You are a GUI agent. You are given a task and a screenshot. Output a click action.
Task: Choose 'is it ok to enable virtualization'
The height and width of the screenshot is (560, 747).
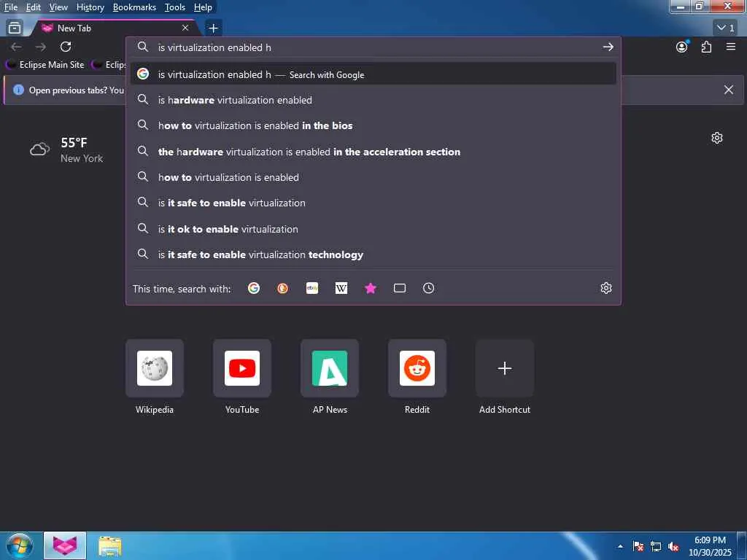[x=373, y=229]
